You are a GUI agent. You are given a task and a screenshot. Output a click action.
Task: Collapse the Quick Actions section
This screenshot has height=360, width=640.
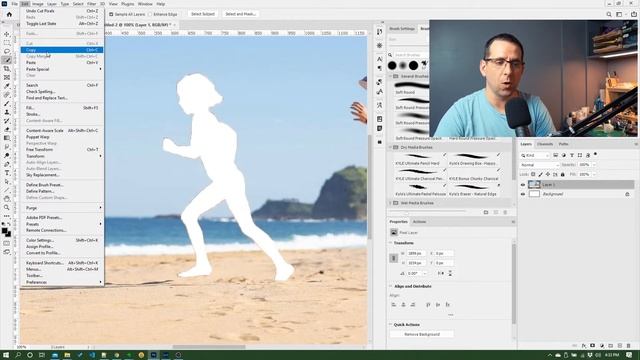(391, 324)
